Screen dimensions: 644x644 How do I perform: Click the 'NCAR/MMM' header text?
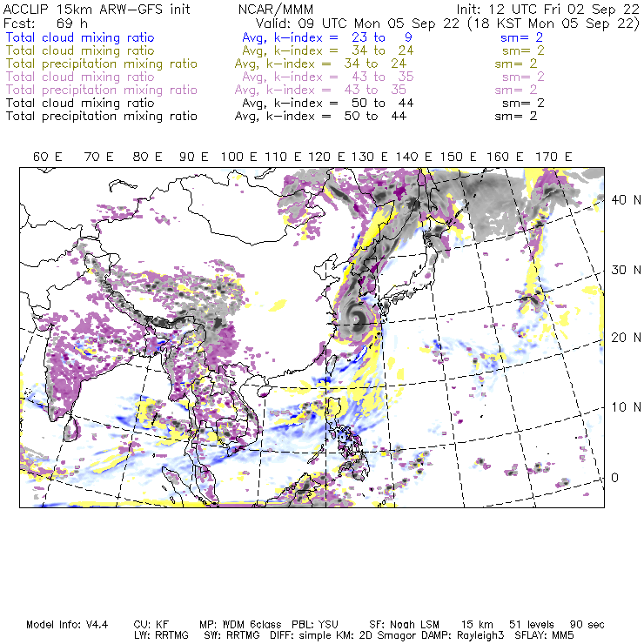(276, 10)
